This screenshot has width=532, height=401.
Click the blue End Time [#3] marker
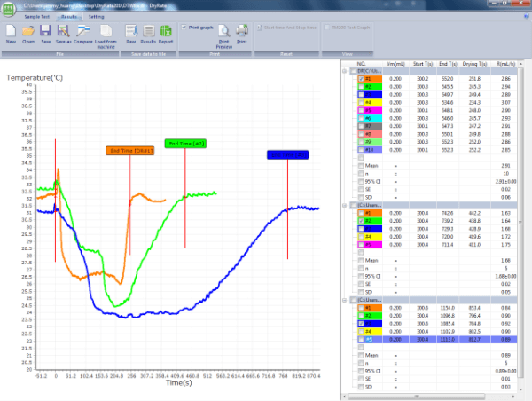pyautogui.click(x=287, y=155)
